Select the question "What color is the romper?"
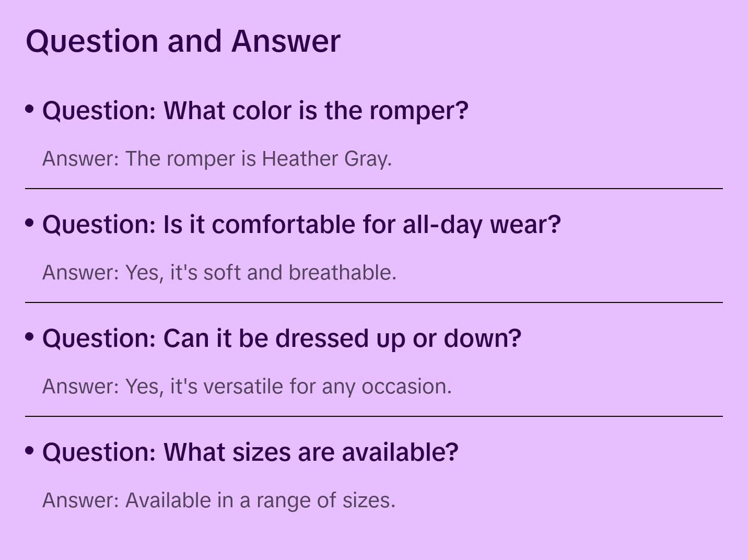Screen dimensions: 748x560 (255, 111)
